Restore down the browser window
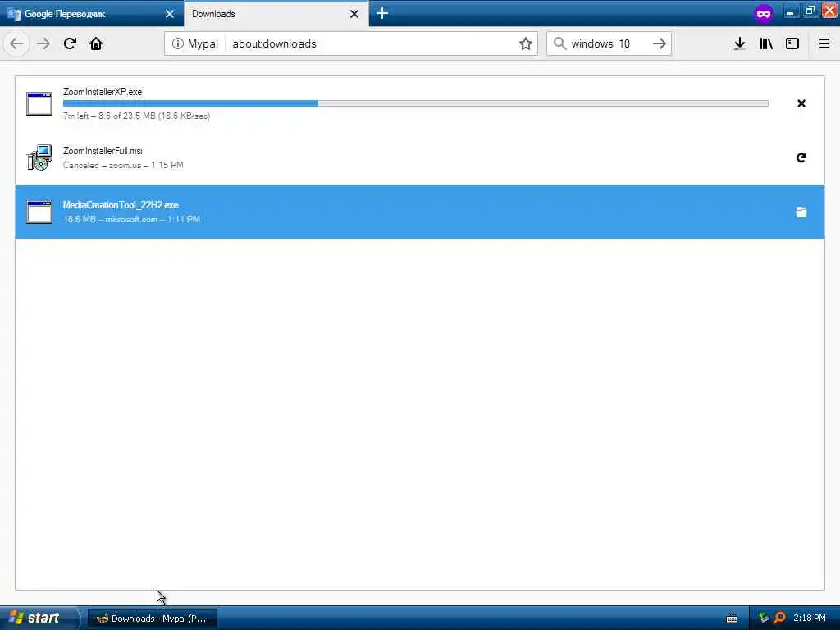This screenshot has width=840, height=630. point(810,11)
